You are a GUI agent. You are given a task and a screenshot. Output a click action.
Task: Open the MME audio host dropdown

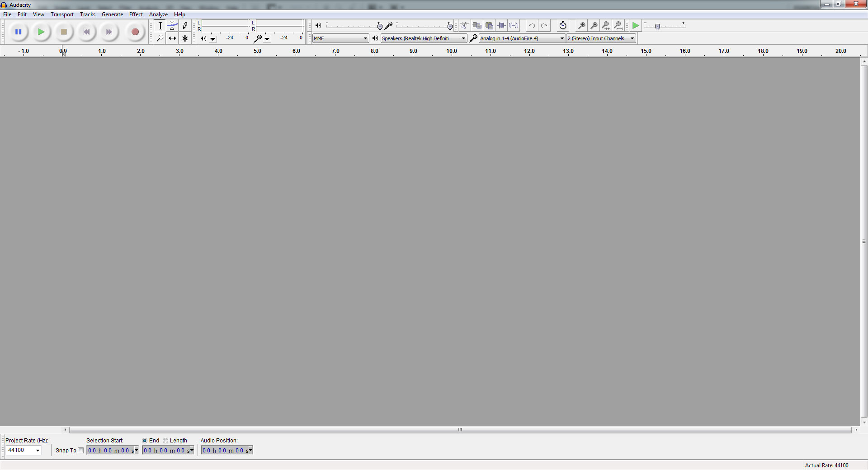[341, 38]
